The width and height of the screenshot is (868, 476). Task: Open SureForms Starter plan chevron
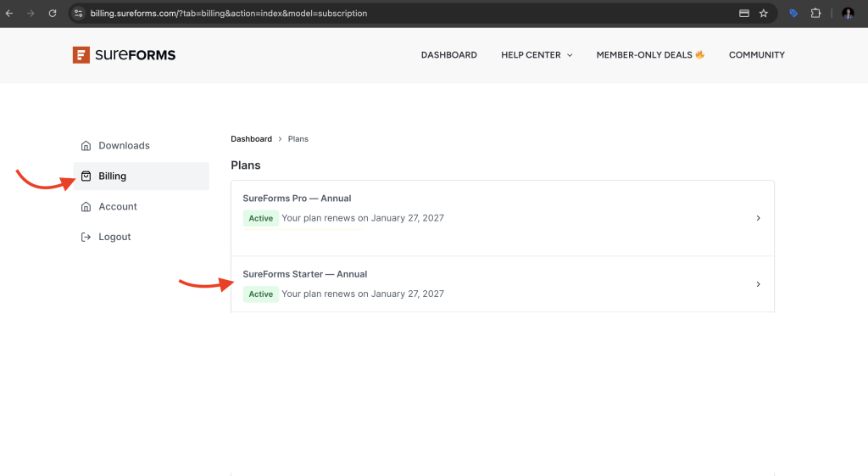759,284
